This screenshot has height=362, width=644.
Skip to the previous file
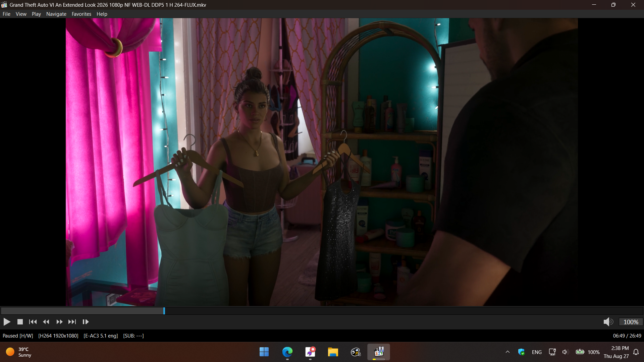click(x=33, y=322)
